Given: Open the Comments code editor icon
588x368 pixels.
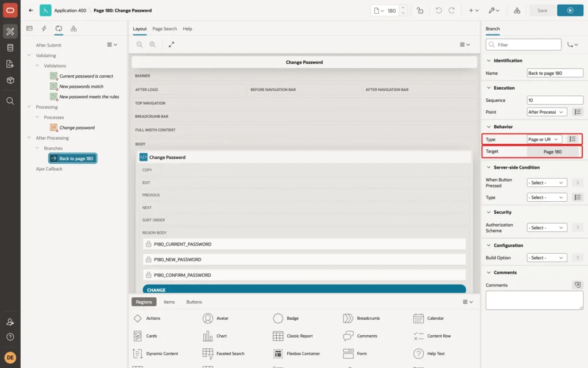Looking at the screenshot, I should 578,285.
